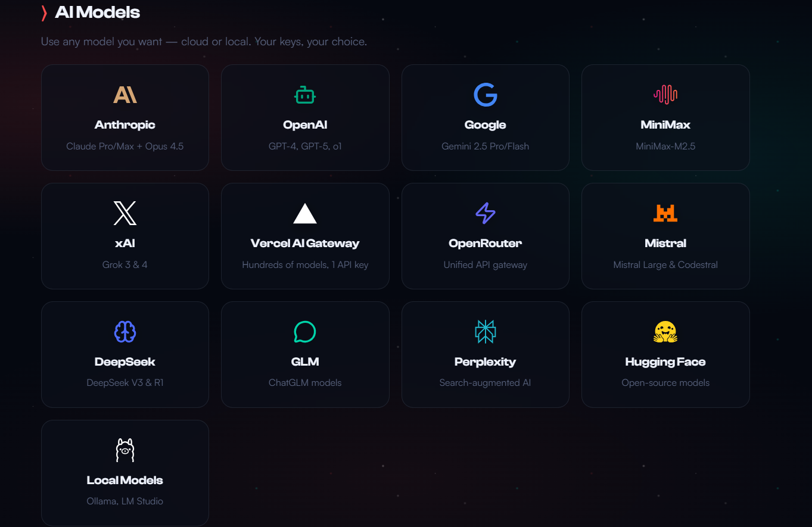Open the MiniMax card title
The image size is (812, 527).
point(665,125)
